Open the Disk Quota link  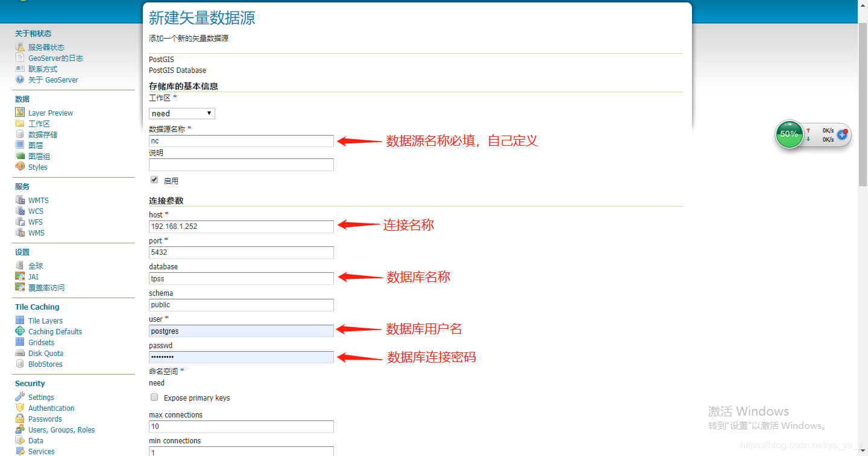[x=46, y=353]
